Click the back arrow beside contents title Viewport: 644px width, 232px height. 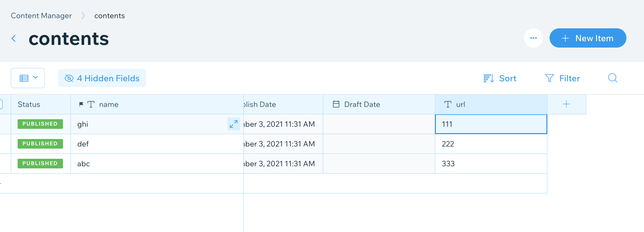(x=14, y=38)
